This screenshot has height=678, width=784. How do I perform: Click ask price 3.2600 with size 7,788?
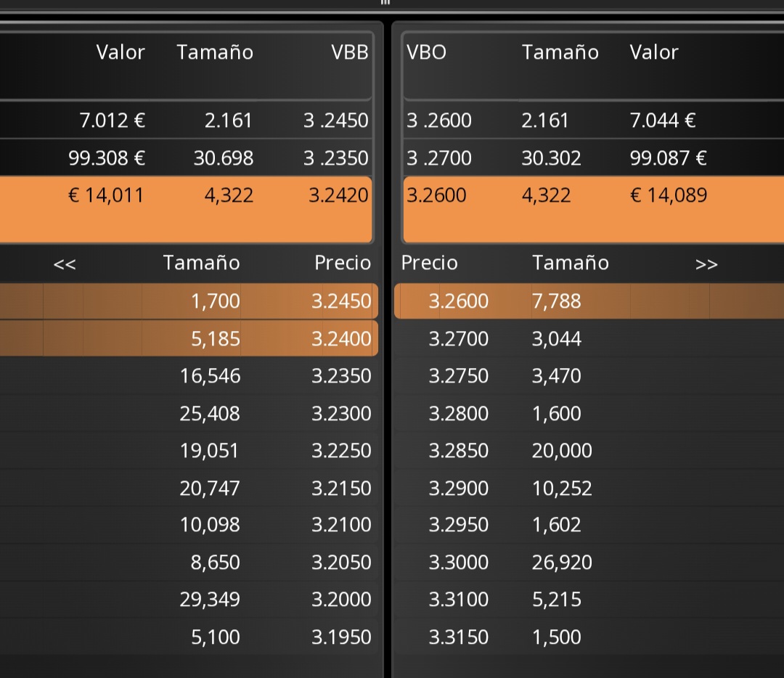coord(458,301)
